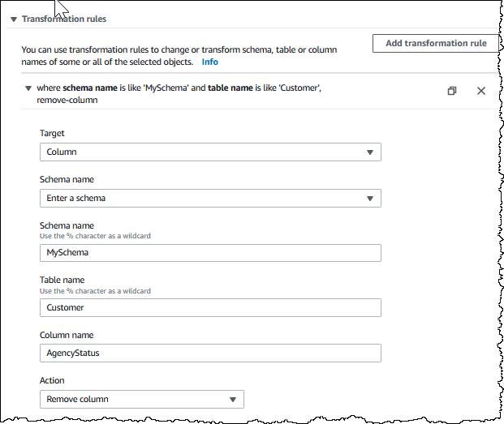This screenshot has width=504, height=424.
Task: Open the Enter a schema dropdown
Action: (210, 198)
